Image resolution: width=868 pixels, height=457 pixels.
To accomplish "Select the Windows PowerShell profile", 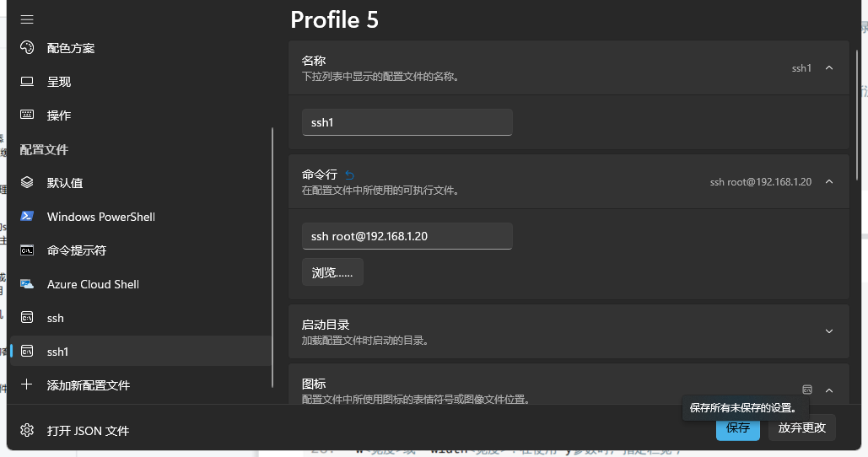I will coord(141,217).
